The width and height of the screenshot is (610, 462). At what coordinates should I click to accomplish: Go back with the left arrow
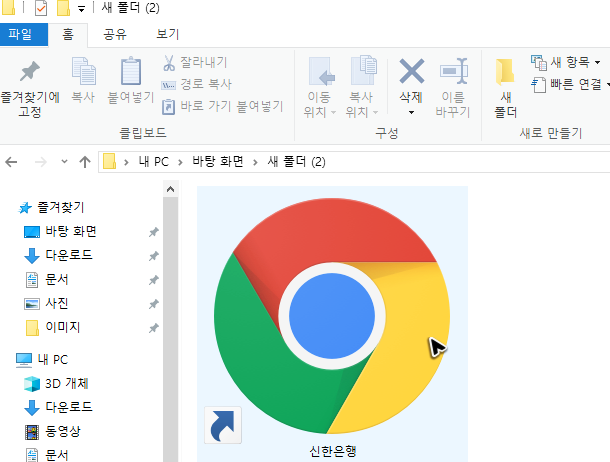[11, 162]
